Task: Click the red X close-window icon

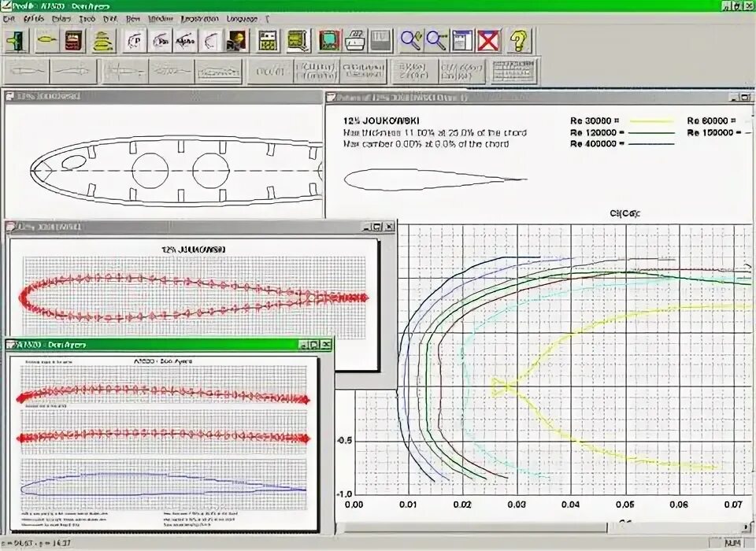Action: [x=488, y=40]
